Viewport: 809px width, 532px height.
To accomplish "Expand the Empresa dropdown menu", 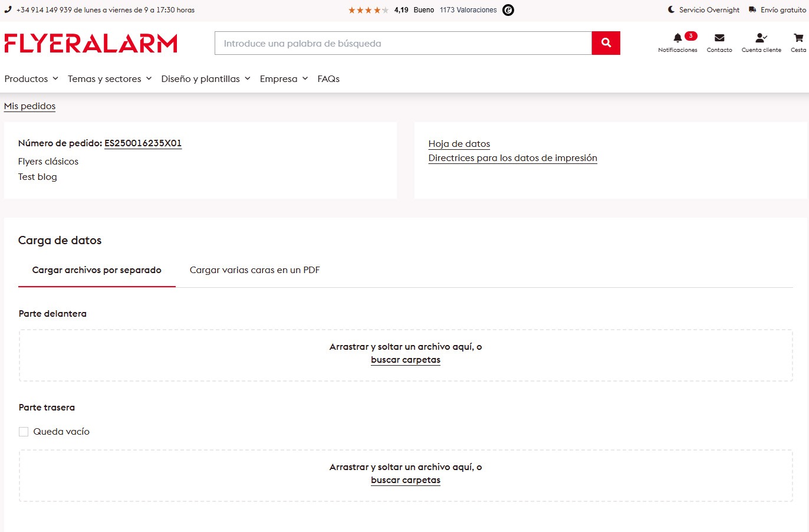I will pos(284,79).
